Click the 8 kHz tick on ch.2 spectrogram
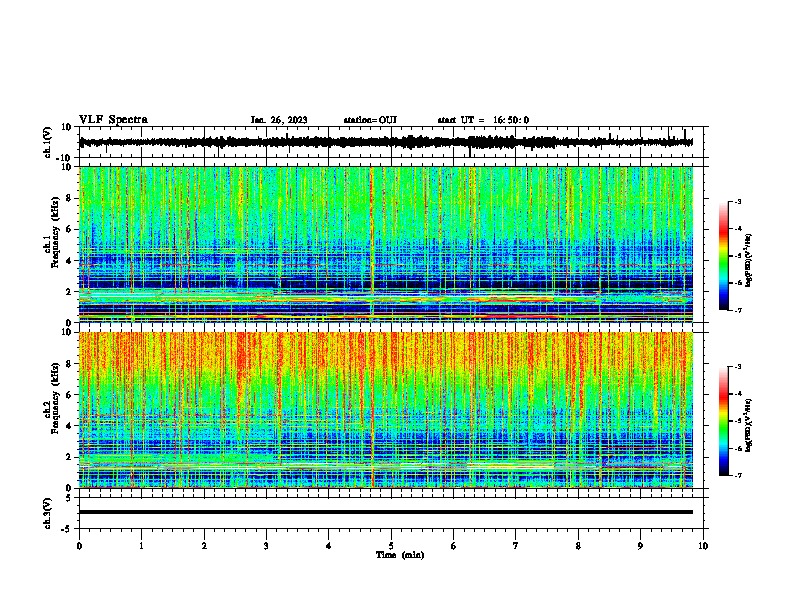 (x=70, y=364)
